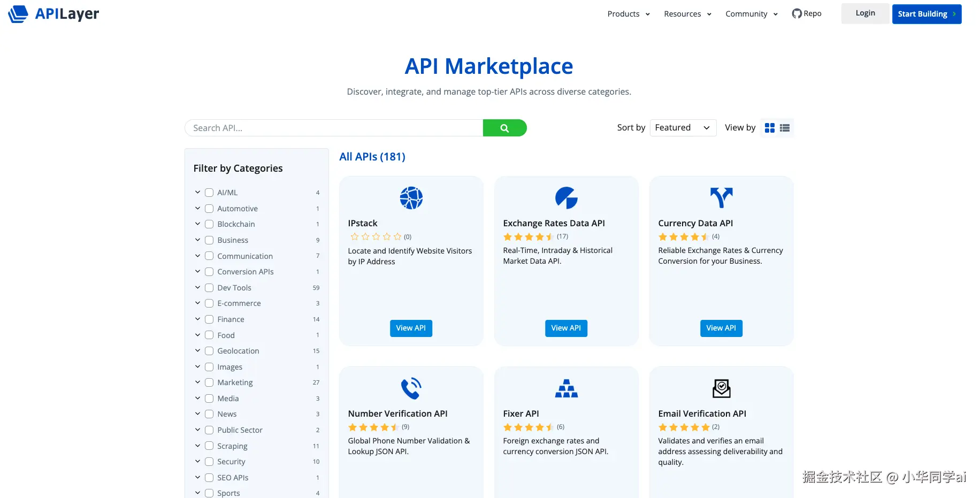
Task: Click the All APIs (181) heading
Action: coord(372,157)
